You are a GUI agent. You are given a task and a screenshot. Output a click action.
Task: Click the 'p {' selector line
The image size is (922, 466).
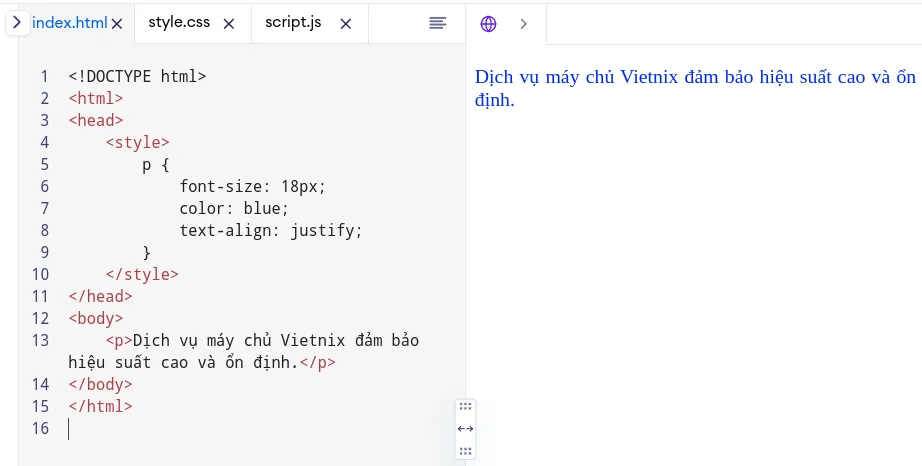(155, 165)
